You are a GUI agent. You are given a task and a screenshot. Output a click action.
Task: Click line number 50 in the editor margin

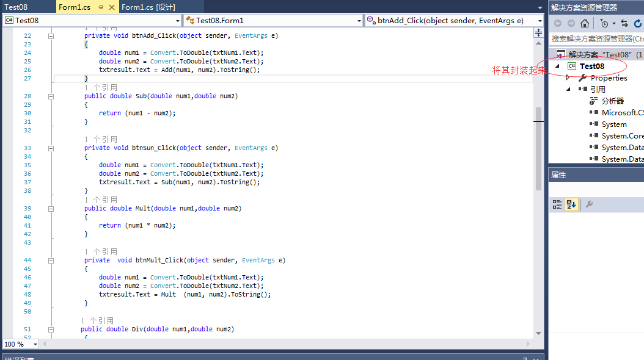click(x=27, y=312)
